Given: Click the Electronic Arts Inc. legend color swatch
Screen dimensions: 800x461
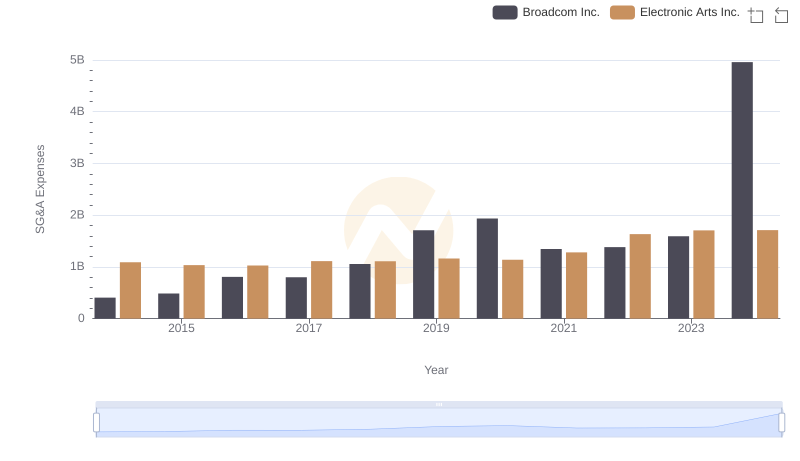Looking at the screenshot, I should click(622, 12).
